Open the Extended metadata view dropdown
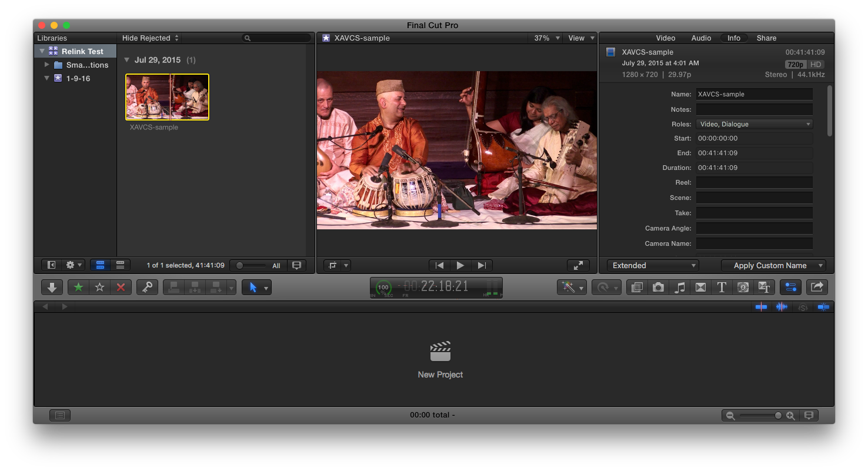 [x=653, y=265]
